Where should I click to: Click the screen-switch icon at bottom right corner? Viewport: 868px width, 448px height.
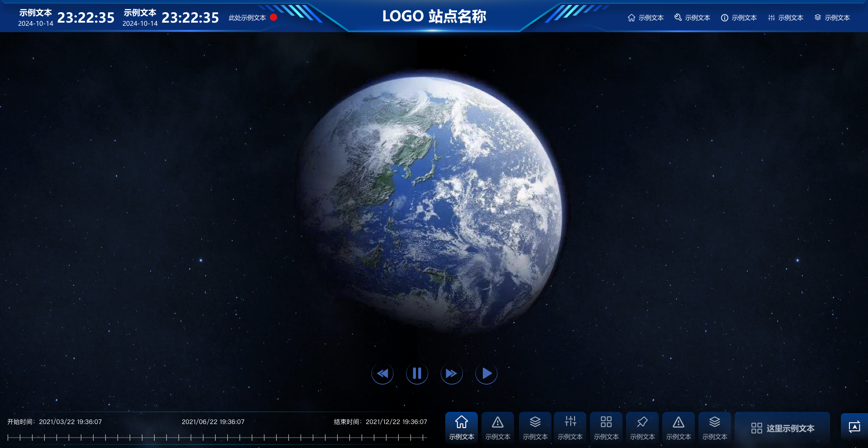[854, 426]
